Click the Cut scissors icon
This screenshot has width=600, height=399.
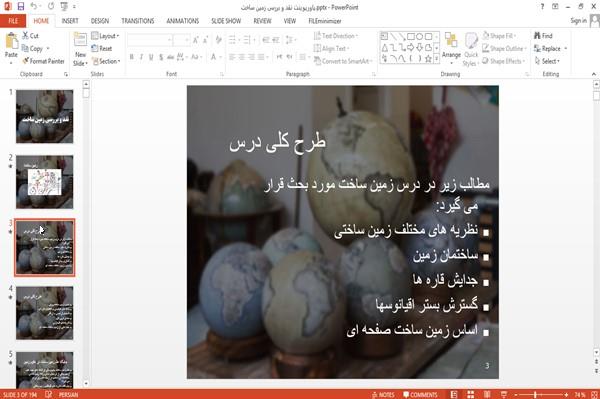(x=25, y=36)
